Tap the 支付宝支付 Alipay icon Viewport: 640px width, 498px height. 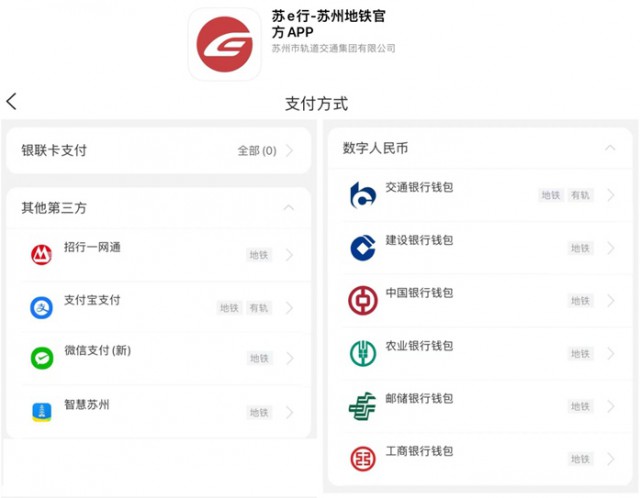41,307
